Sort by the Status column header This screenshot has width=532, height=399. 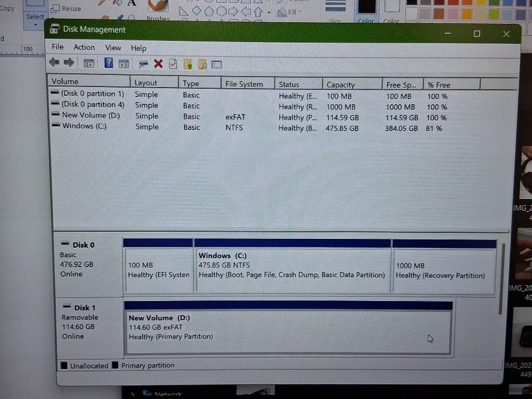pyautogui.click(x=299, y=84)
